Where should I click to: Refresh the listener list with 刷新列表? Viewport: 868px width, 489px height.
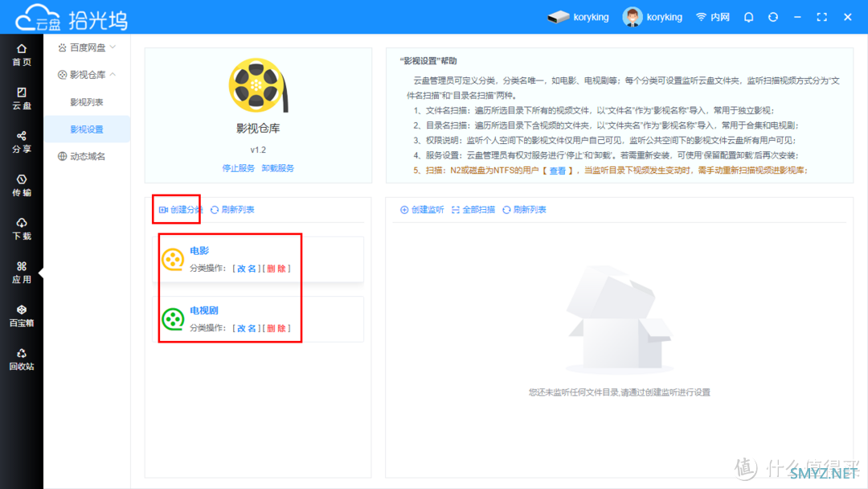click(524, 209)
